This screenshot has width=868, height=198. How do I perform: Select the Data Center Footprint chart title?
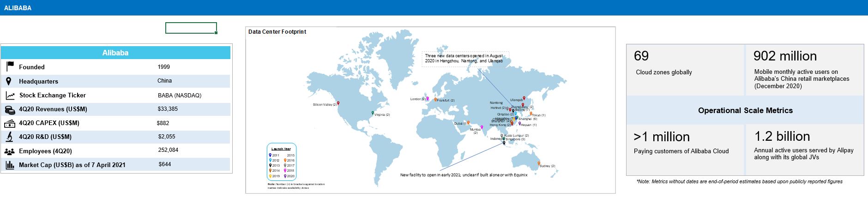coord(277,32)
